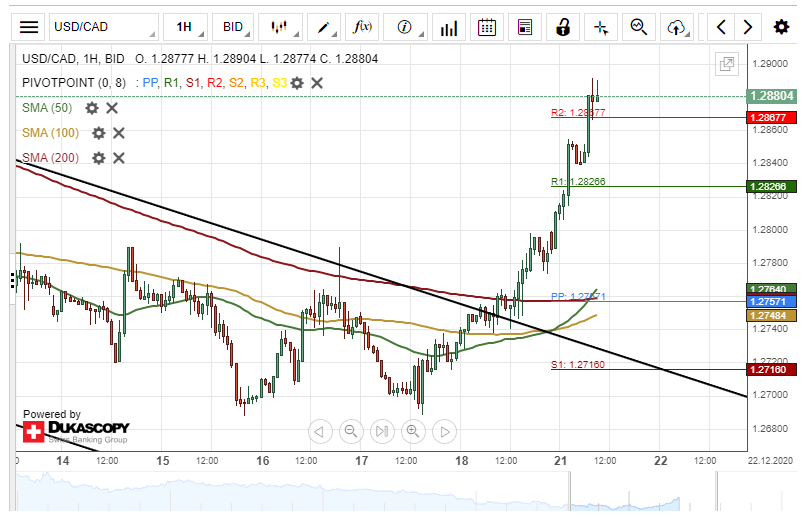The image size is (803, 521).
Task: Click the pop-out chart window icon
Action: [x=727, y=64]
